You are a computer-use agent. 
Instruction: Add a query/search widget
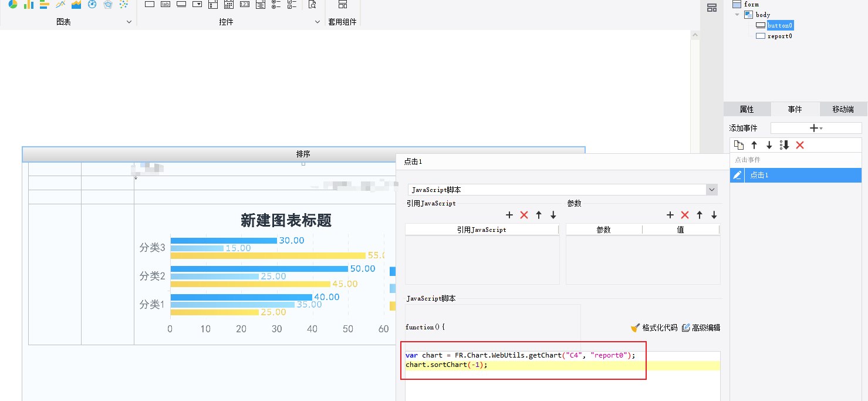click(312, 4)
